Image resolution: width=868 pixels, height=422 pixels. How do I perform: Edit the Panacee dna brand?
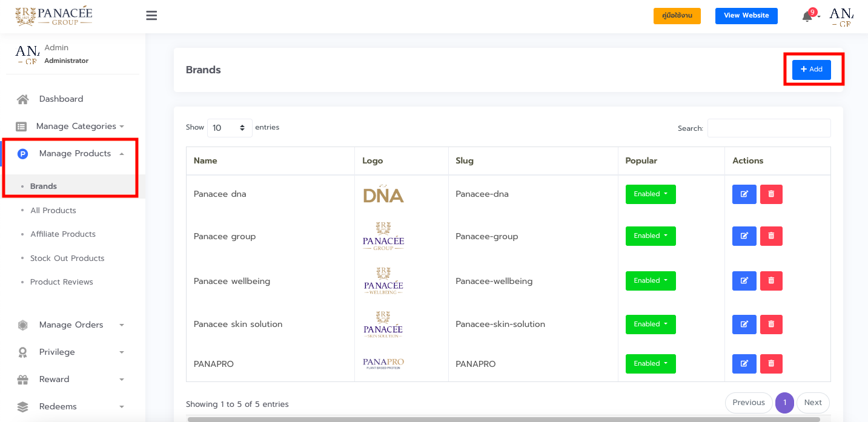[x=744, y=194]
